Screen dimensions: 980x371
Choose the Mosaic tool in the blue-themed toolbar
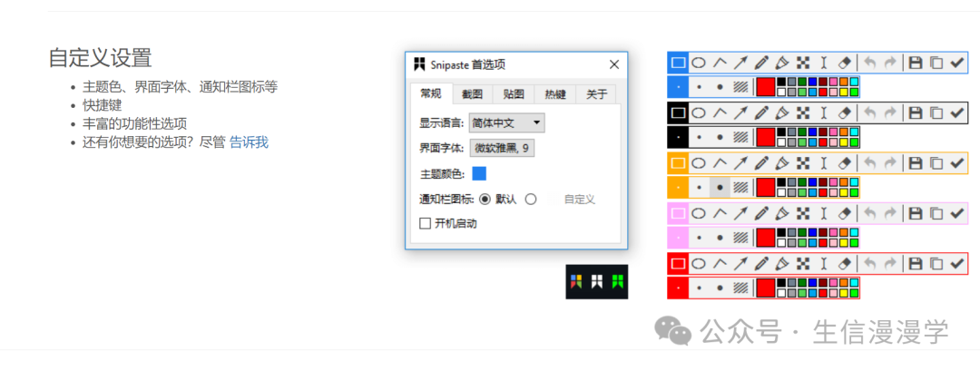point(802,63)
